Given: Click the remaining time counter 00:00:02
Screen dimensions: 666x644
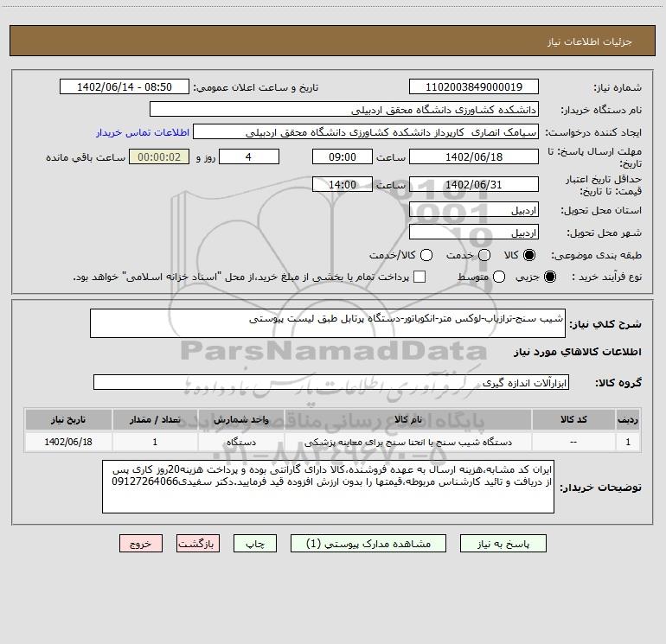Looking at the screenshot, I should coord(159,157).
